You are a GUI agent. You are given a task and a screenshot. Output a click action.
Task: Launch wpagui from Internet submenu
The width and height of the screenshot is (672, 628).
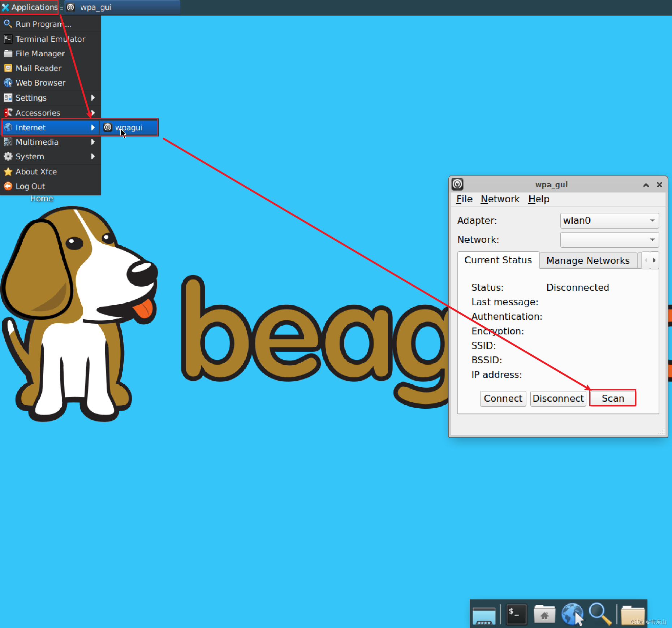[x=129, y=127]
